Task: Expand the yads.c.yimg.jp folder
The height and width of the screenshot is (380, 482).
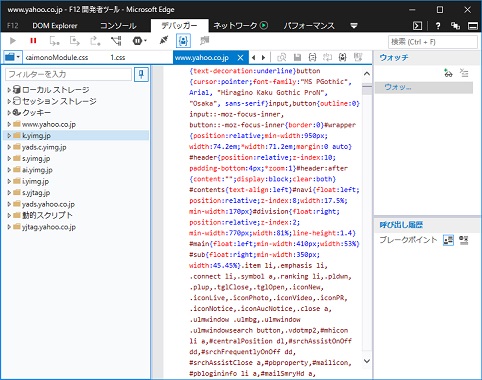Action: pyautogui.click(x=9, y=147)
